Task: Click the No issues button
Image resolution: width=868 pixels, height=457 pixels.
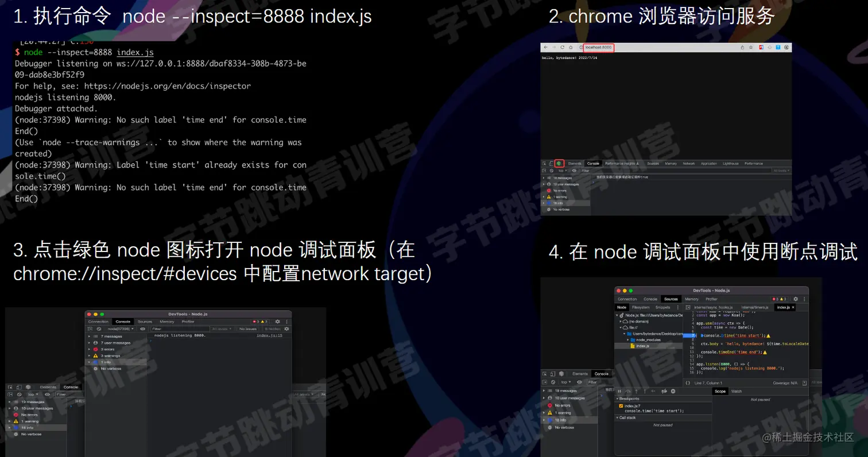Action: [248, 329]
